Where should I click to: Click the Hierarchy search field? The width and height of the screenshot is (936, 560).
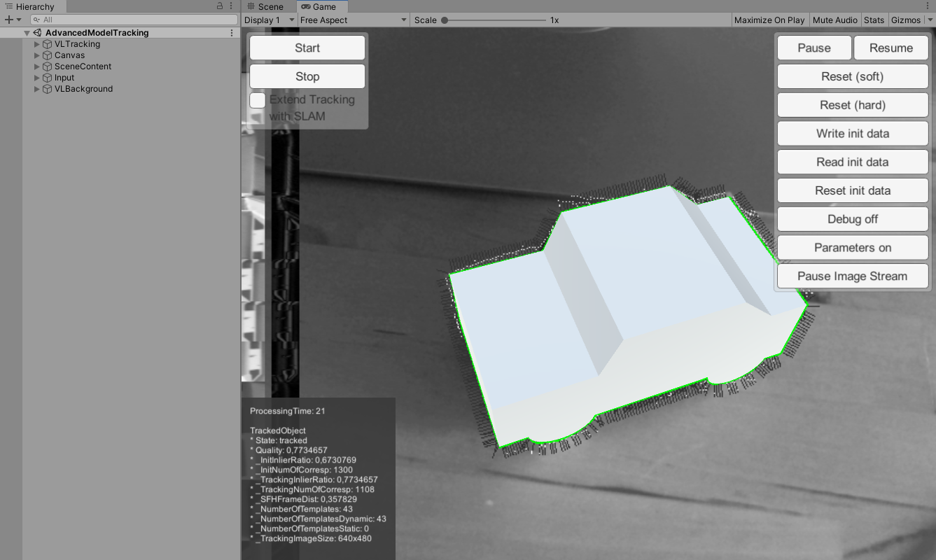click(133, 20)
